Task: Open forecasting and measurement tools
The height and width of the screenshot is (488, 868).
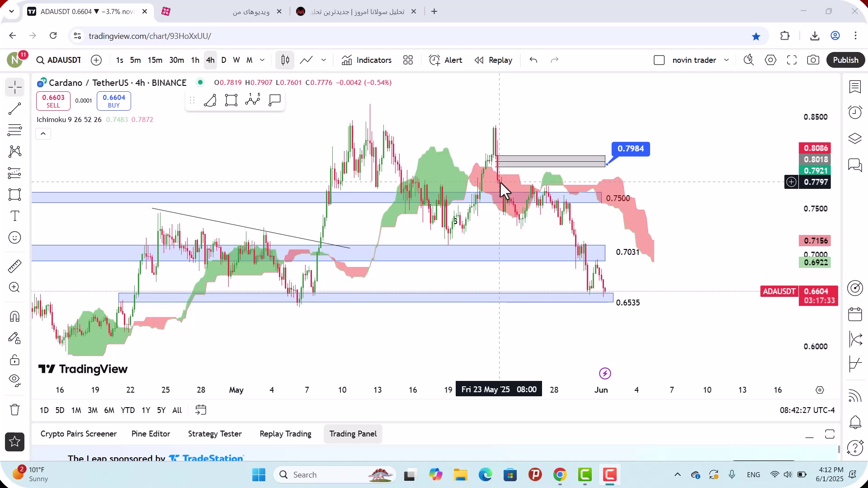Action: click(14, 173)
